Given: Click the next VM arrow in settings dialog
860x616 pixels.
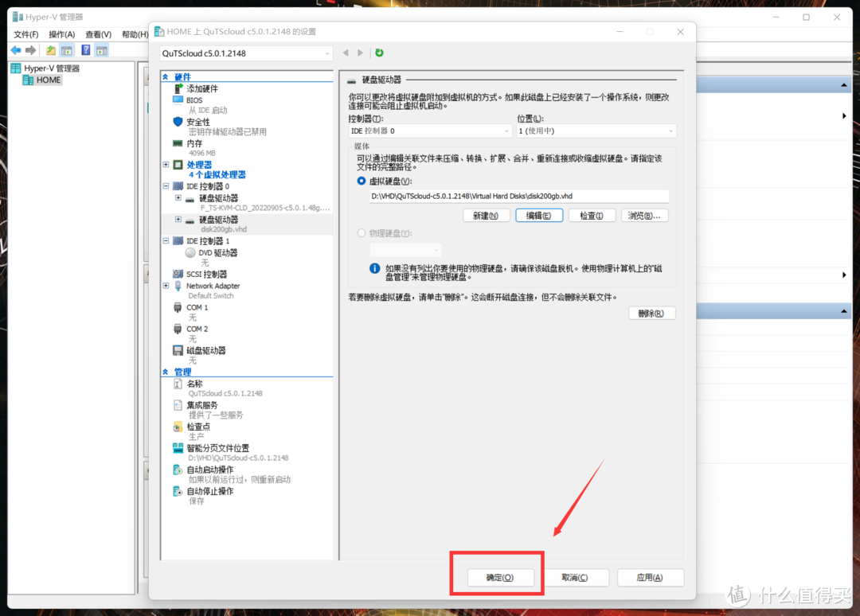Looking at the screenshot, I should (x=361, y=53).
